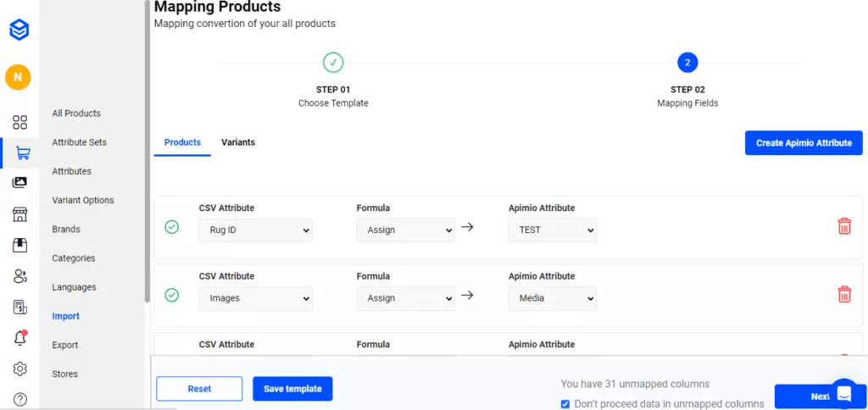
Task: Open the storefront icon in sidebar
Action: [x=19, y=214]
